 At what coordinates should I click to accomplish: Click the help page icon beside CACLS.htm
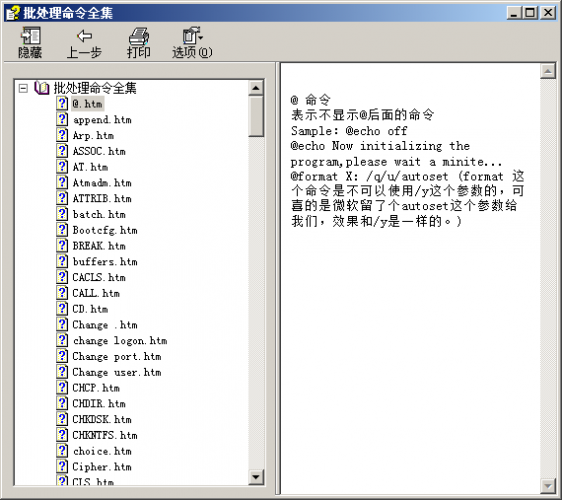(62, 277)
